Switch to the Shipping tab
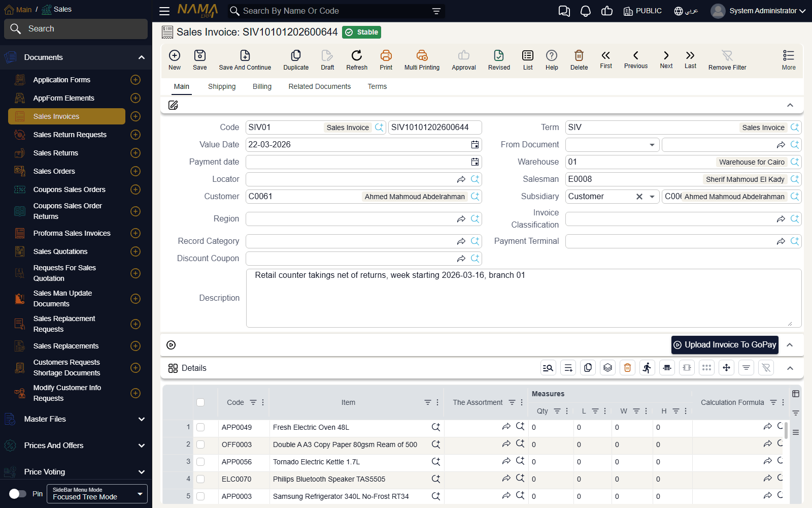Viewport: 812px width, 508px height. (x=222, y=86)
